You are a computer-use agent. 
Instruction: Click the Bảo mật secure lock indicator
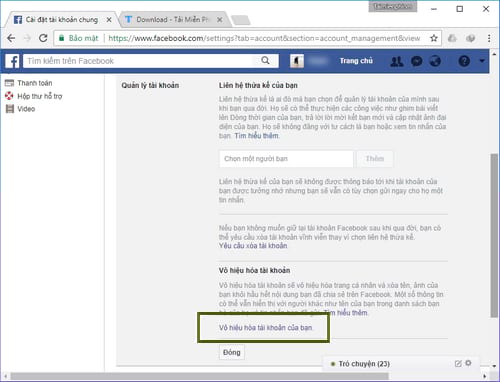click(x=79, y=38)
